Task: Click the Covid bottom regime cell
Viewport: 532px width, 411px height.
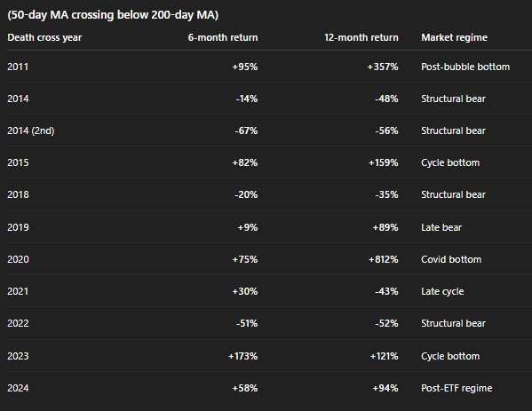Action: (x=451, y=260)
